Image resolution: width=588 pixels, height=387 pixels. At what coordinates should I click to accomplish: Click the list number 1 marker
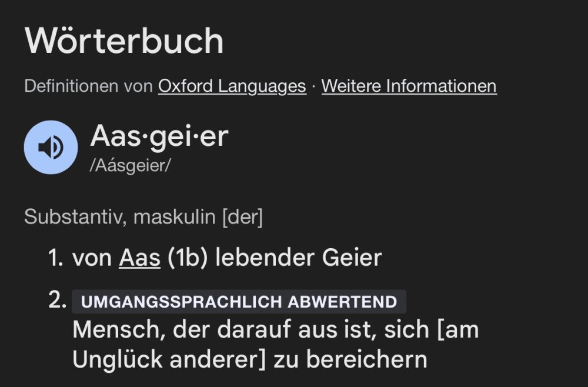(x=56, y=258)
